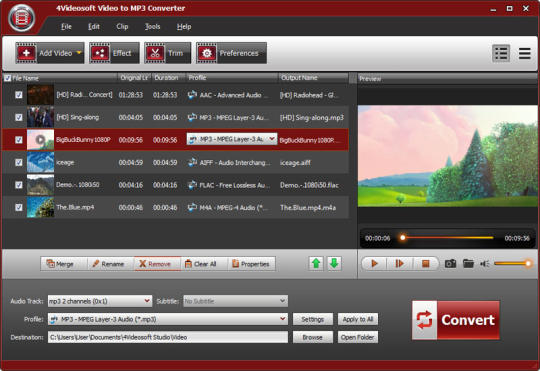Click Open Folder button
540x371 pixels.
[358, 337]
